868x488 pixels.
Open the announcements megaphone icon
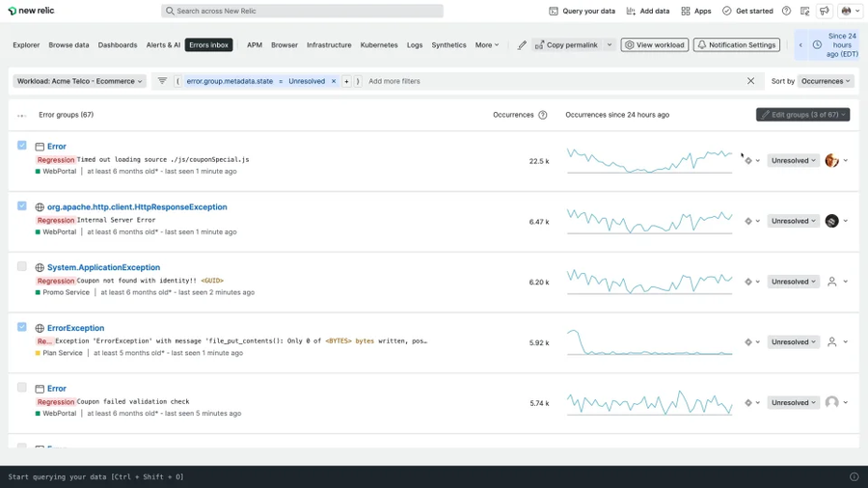824,11
